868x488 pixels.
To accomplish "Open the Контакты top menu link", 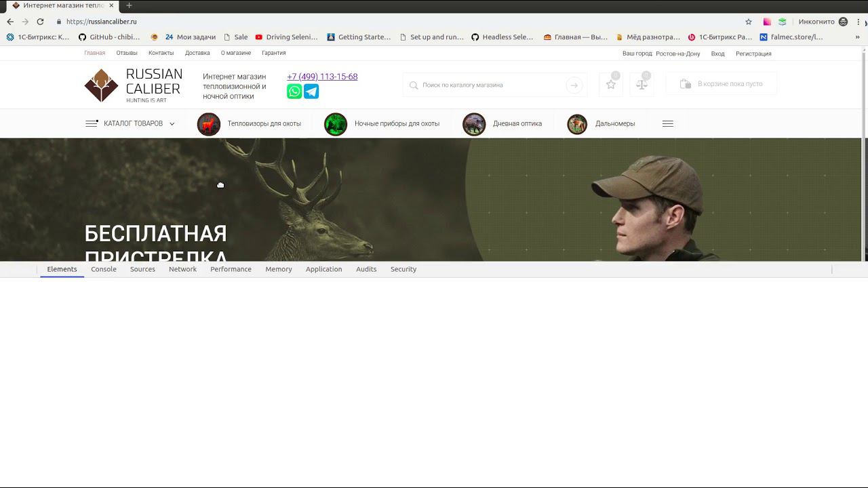I will coord(161,53).
